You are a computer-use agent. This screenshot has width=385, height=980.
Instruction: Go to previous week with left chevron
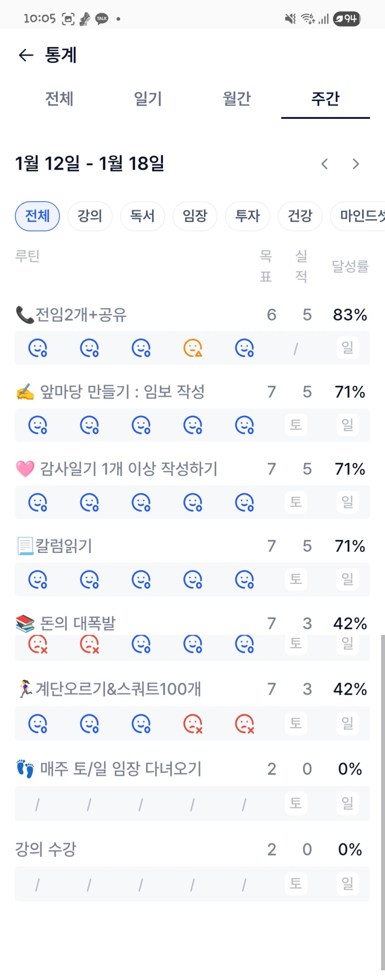pyautogui.click(x=325, y=164)
